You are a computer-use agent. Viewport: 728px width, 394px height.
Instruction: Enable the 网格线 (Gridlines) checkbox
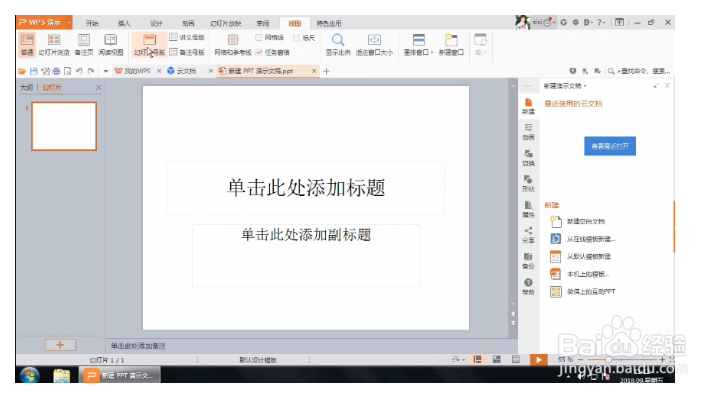(x=259, y=38)
